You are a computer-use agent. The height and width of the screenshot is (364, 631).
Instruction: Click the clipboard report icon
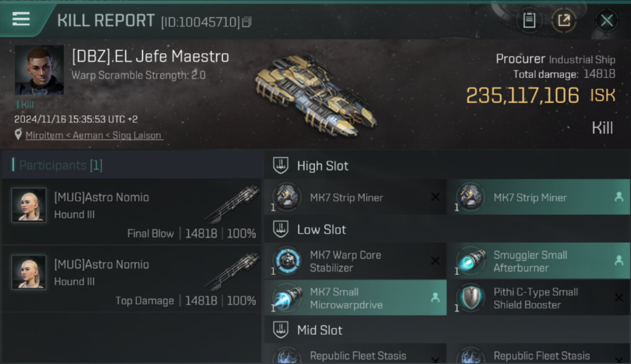[x=529, y=20]
